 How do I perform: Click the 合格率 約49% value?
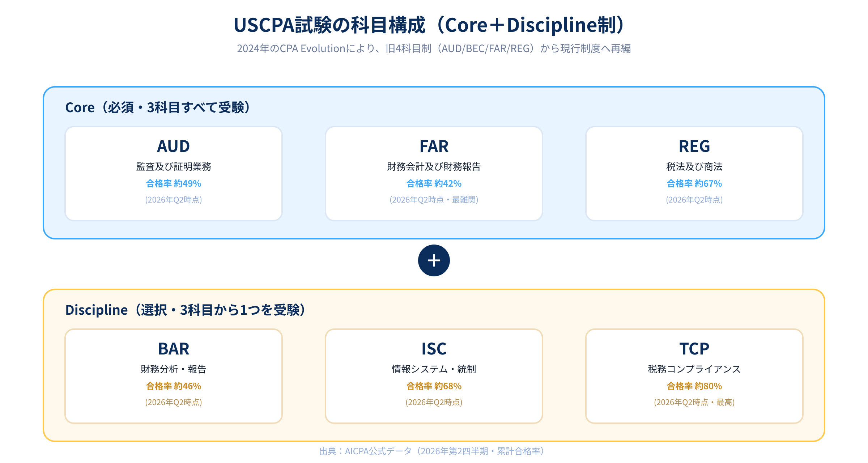174,183
